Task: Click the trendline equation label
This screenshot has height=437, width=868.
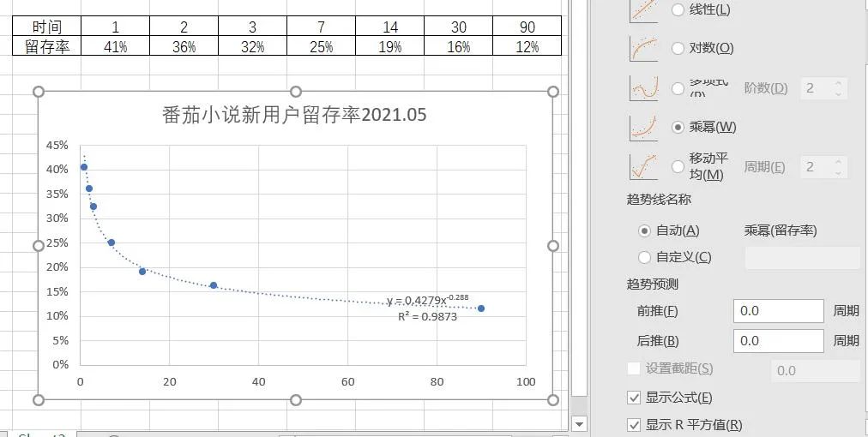Action: (x=427, y=300)
